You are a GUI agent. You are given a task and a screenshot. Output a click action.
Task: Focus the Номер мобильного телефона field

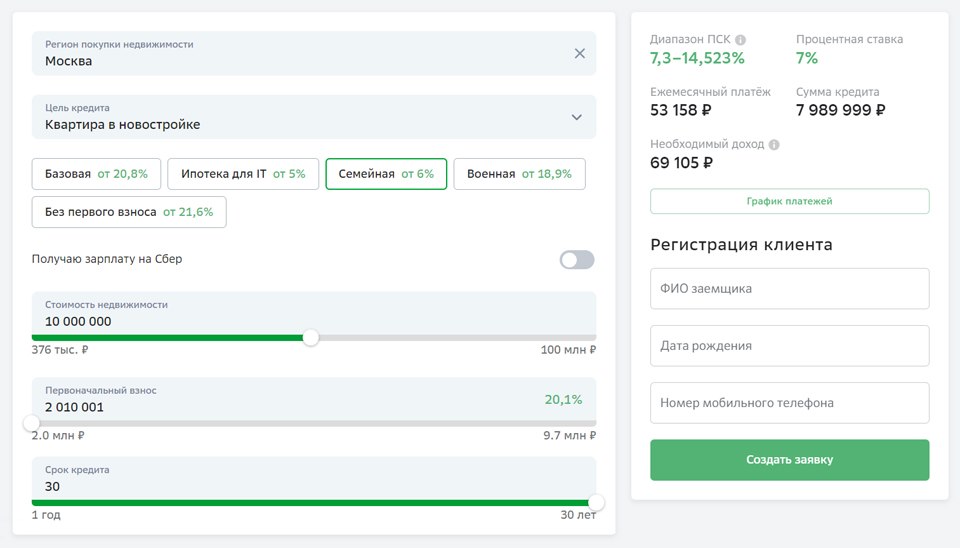tap(789, 403)
